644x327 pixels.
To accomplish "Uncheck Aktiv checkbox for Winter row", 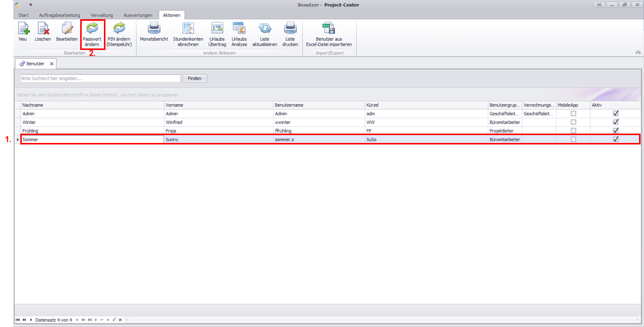I will coord(616,122).
